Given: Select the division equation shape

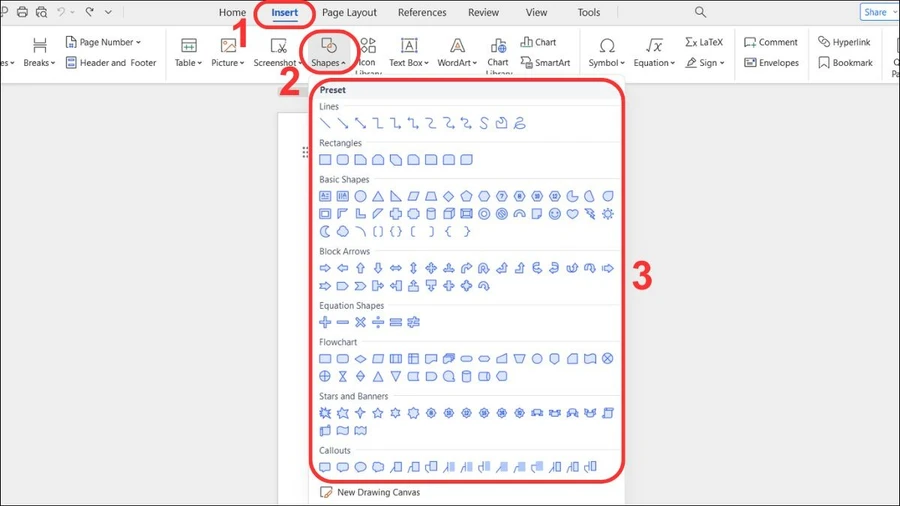Looking at the screenshot, I should 378,322.
